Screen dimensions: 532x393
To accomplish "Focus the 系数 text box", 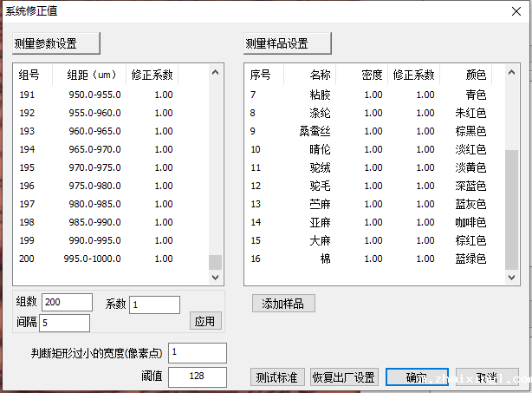I will 155,305.
